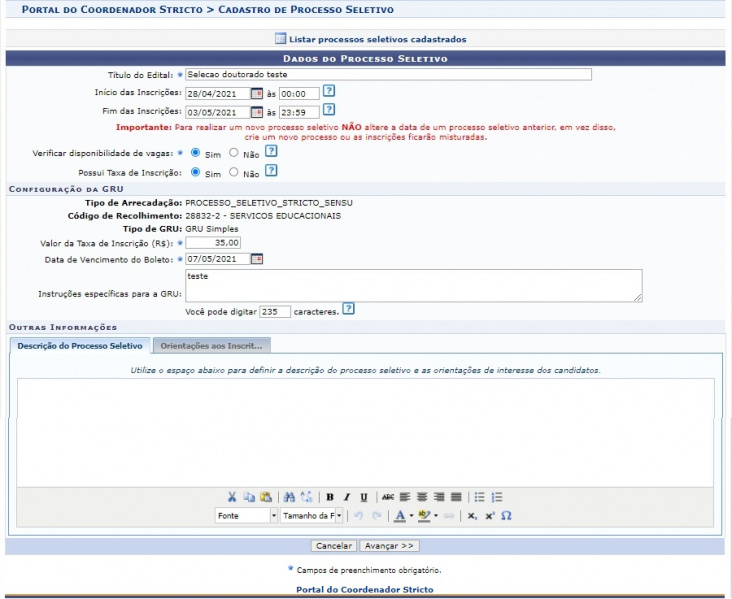Screen dimensions: 732x599
Task: Open Listar processos seletivos cadastrados link
Action: (377, 39)
